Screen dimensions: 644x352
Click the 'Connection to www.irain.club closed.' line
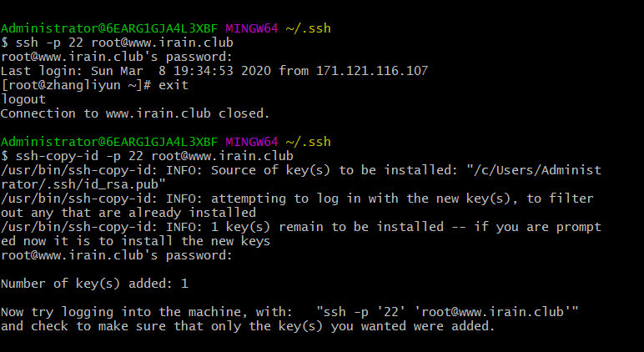tap(135, 113)
